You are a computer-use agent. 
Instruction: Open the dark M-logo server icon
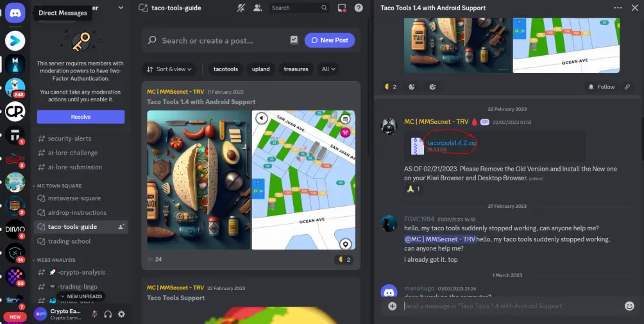pyautogui.click(x=15, y=64)
